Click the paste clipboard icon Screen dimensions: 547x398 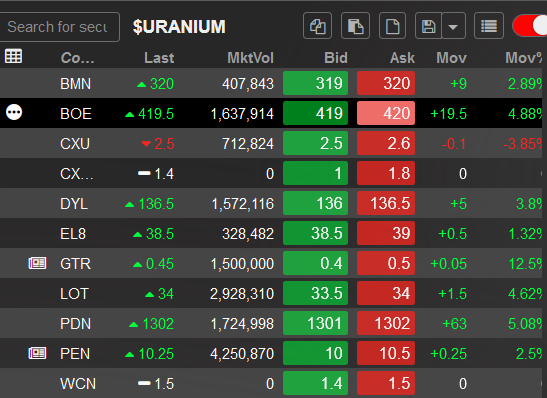point(355,26)
